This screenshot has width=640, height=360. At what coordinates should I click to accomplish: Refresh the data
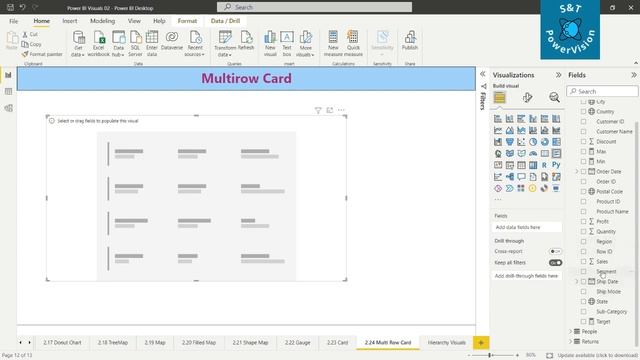coord(246,41)
